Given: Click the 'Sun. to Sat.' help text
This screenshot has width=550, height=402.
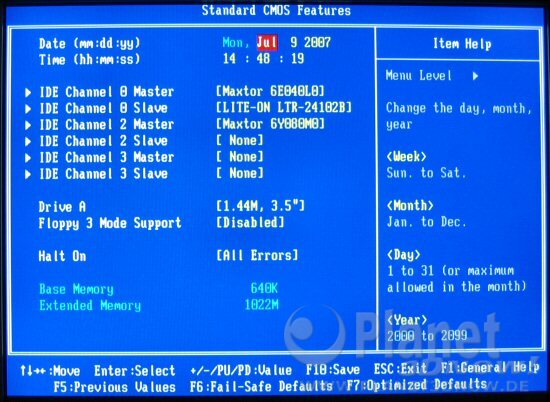Looking at the screenshot, I should point(426,173).
